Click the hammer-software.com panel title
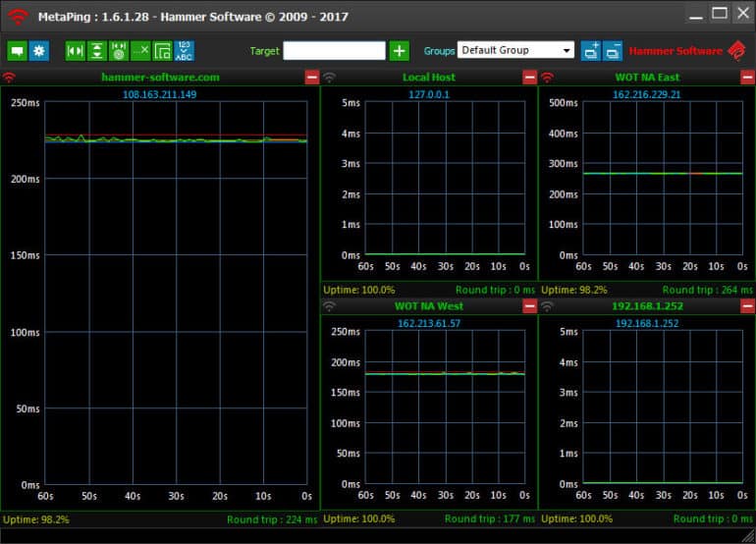This screenshot has width=756, height=544. (161, 78)
